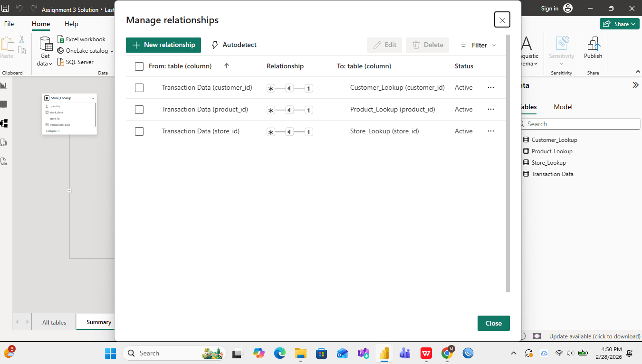This screenshot has width=642, height=364.
Task: Expand the Filter dropdown
Action: click(478, 45)
